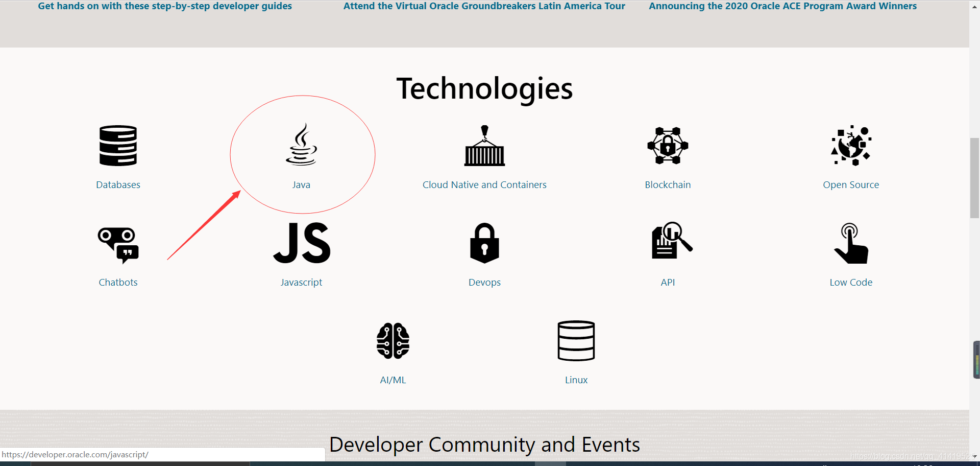Image resolution: width=980 pixels, height=466 pixels.
Task: Click the Open Source globe icon
Action: pos(850,146)
